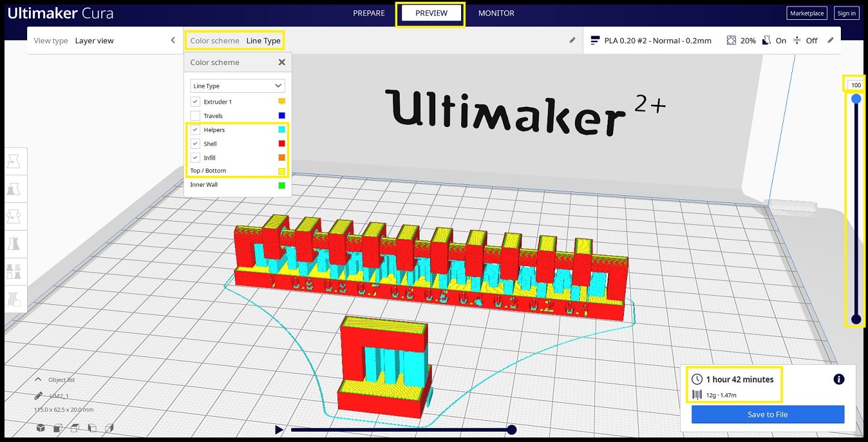The height and width of the screenshot is (442, 868).
Task: Switch camera to left side view cube
Action: coord(92,428)
